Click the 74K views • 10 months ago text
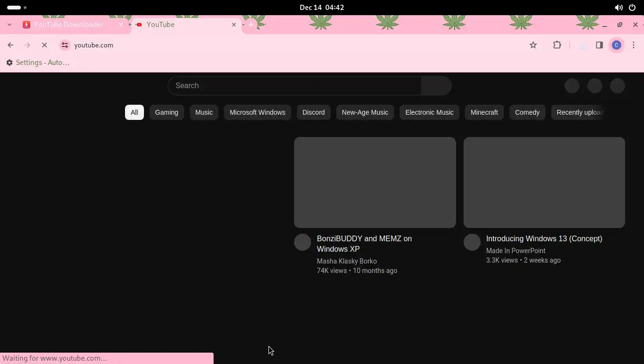The image size is (644, 364). click(x=357, y=271)
